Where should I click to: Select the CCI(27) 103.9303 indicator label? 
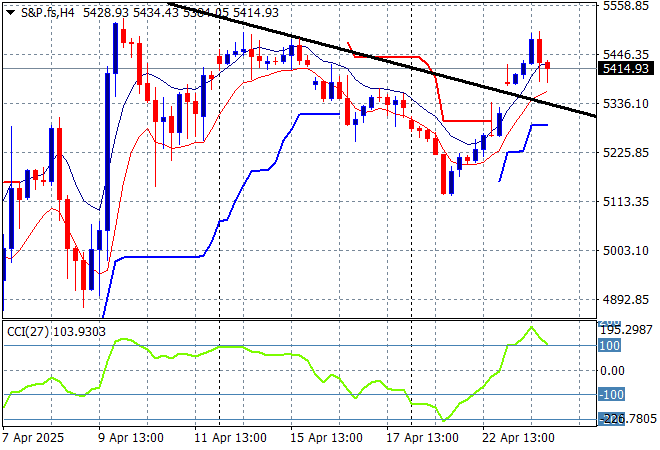coord(56,332)
